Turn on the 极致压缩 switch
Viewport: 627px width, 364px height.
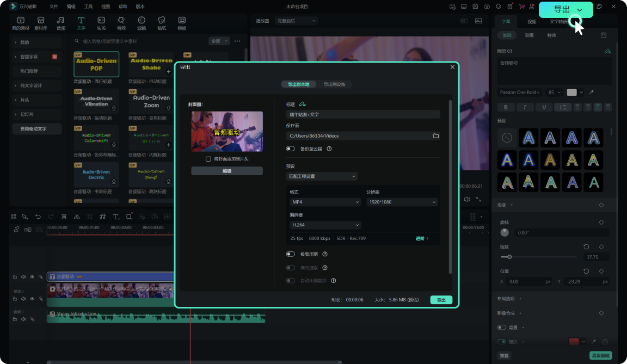[291, 254]
